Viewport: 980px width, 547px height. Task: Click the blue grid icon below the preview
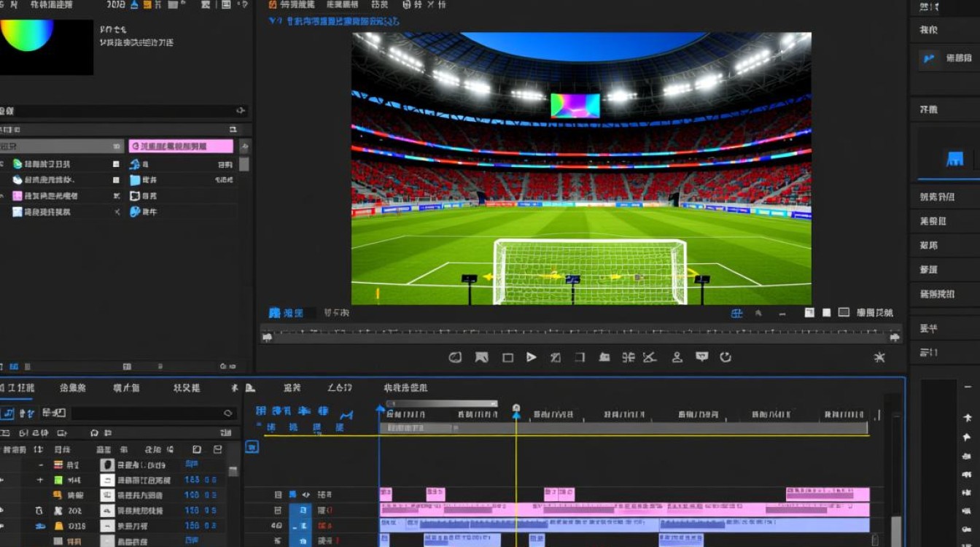pos(737,313)
